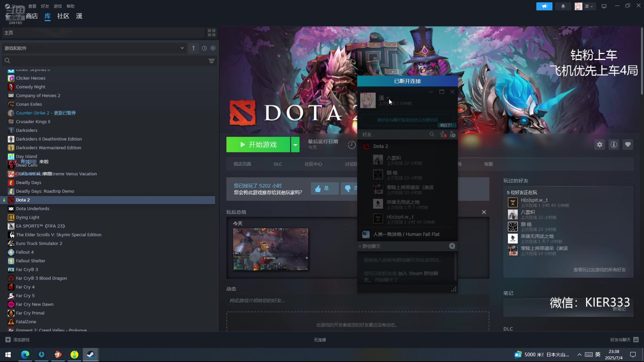This screenshot has width=644, height=362.
Task: Go to the Store tab (商店)
Action: tap(32, 16)
